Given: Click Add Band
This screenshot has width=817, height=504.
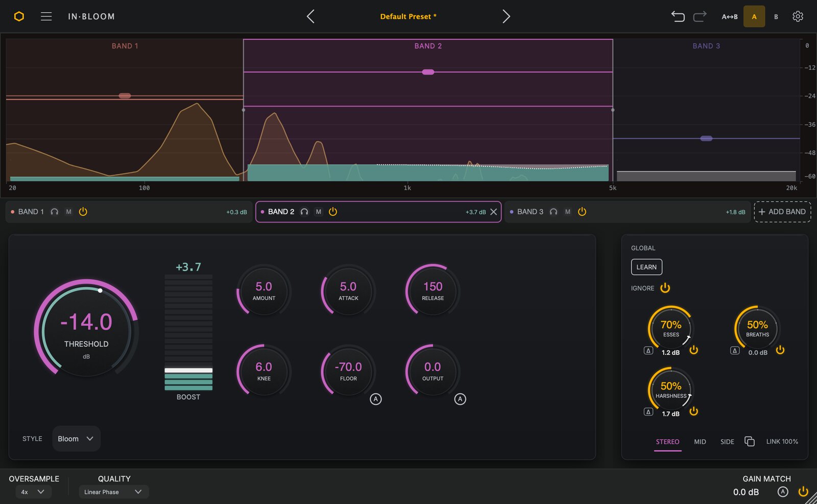Looking at the screenshot, I should pyautogui.click(x=782, y=212).
